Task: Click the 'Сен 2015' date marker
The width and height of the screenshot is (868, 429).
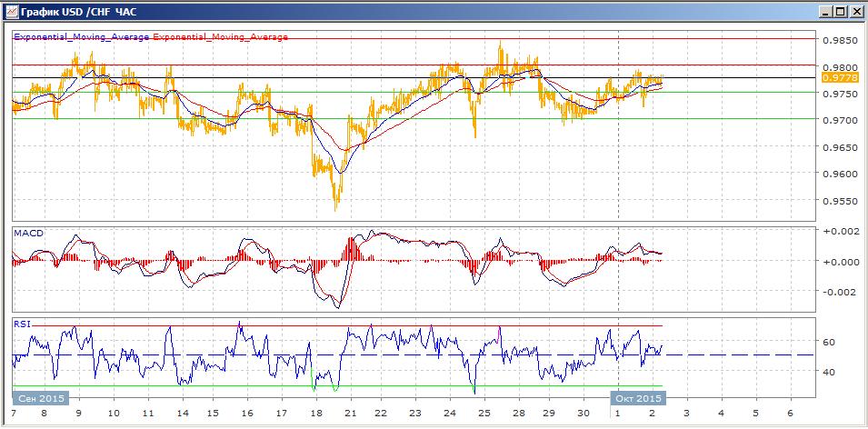Action: [38, 399]
